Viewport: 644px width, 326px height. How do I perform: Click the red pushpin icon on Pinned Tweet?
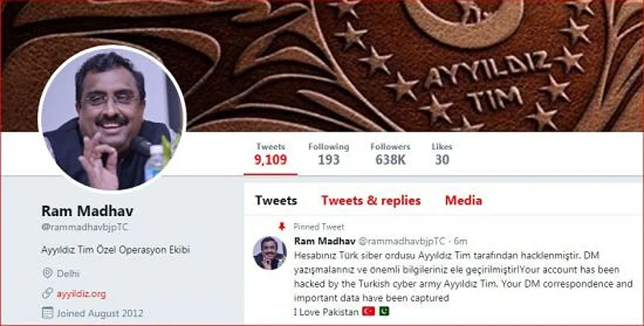tap(281, 226)
